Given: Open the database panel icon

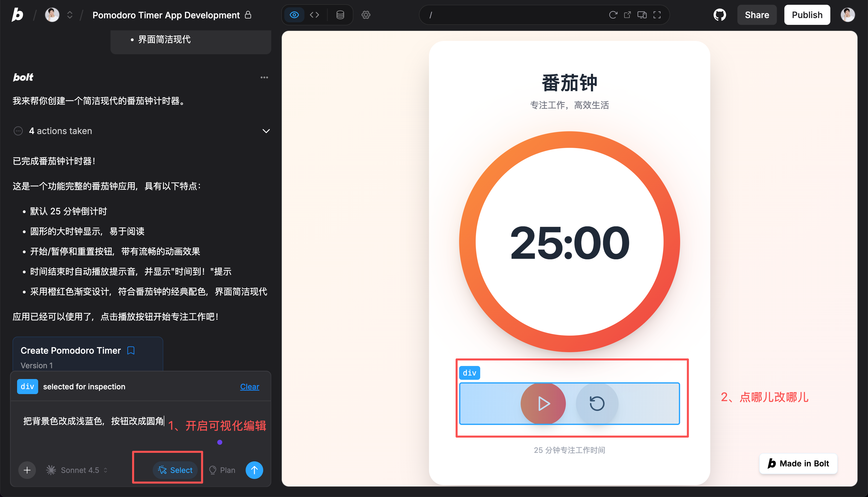Looking at the screenshot, I should [340, 15].
